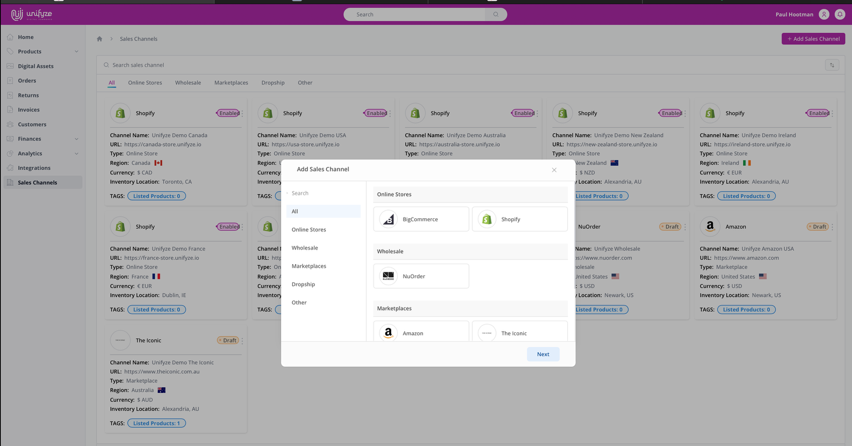Select Amazon marketplace option in dialog
This screenshot has height=446, width=852.
tap(421, 331)
